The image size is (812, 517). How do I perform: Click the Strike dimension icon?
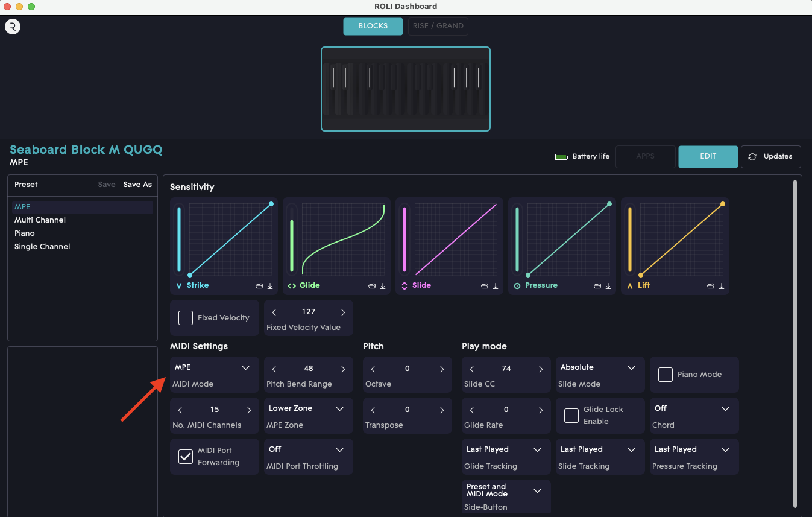point(179,286)
